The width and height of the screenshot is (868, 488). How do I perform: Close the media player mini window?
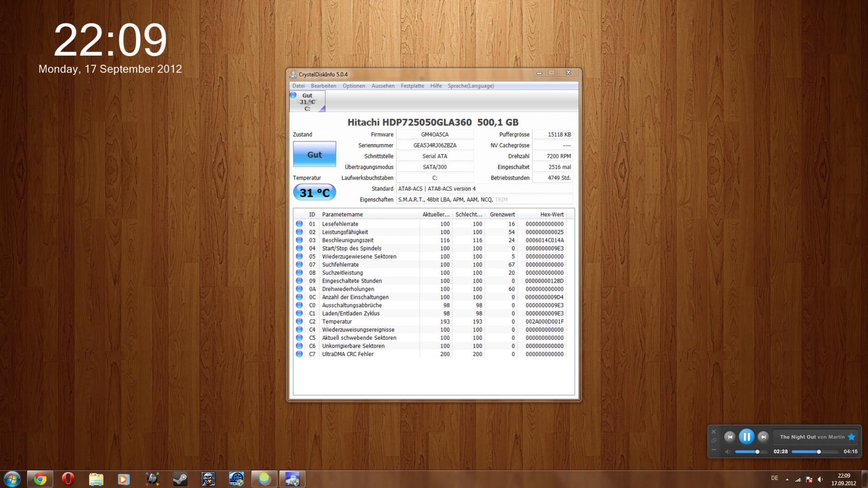[714, 431]
